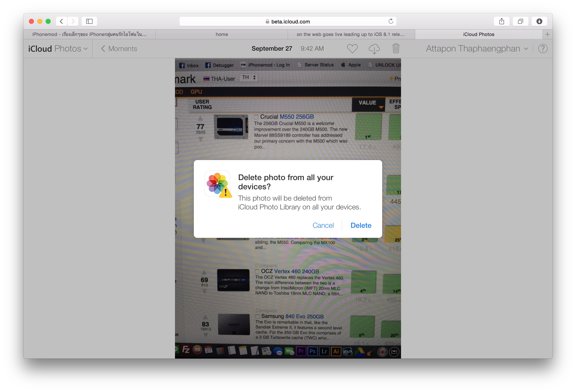
Task: Click the Safari back navigation arrow
Action: pos(62,21)
